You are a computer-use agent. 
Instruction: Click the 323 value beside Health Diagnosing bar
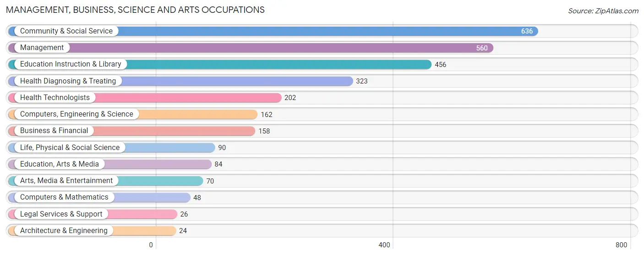[x=362, y=81]
